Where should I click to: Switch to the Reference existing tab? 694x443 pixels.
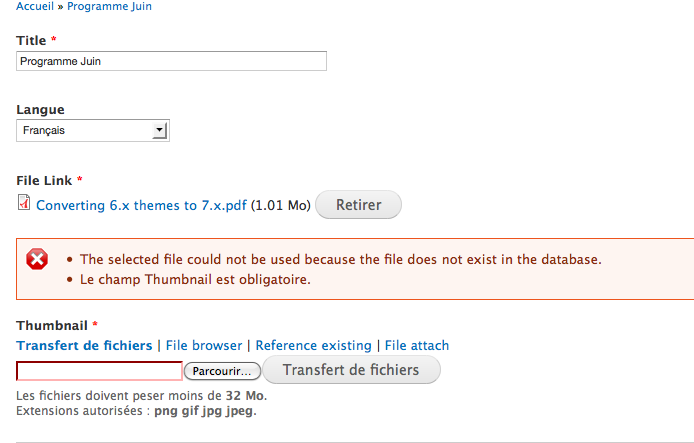coord(313,345)
